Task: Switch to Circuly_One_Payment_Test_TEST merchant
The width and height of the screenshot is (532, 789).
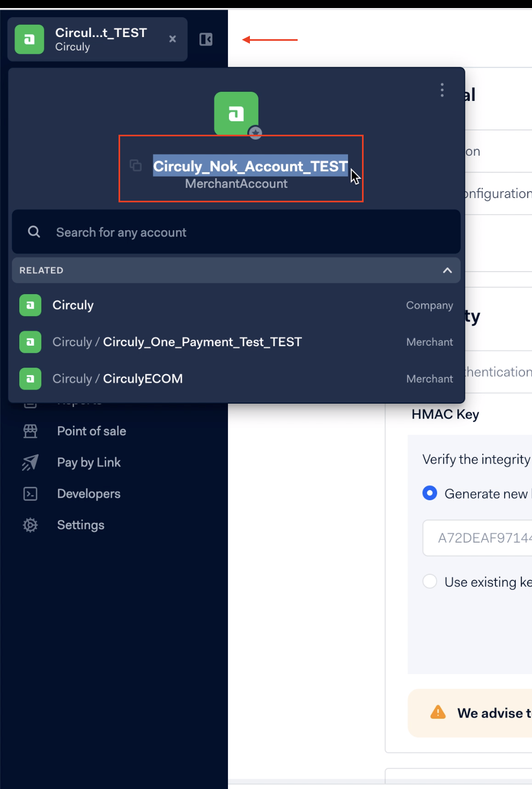Action: click(236, 342)
